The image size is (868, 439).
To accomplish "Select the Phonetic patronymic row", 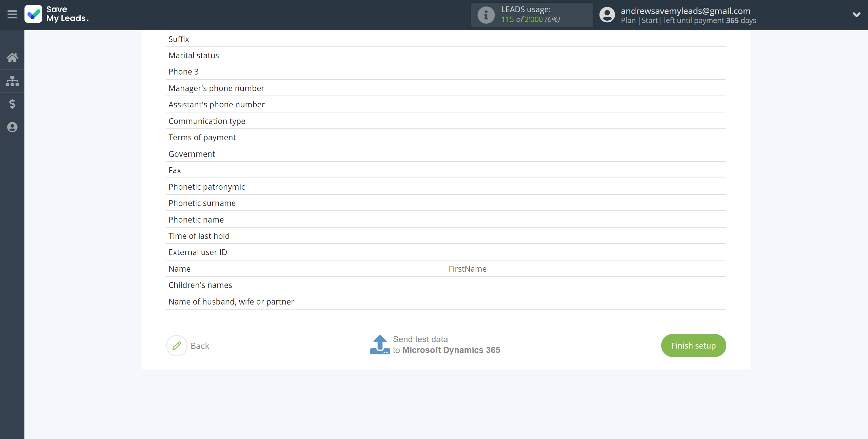I will coord(446,187).
